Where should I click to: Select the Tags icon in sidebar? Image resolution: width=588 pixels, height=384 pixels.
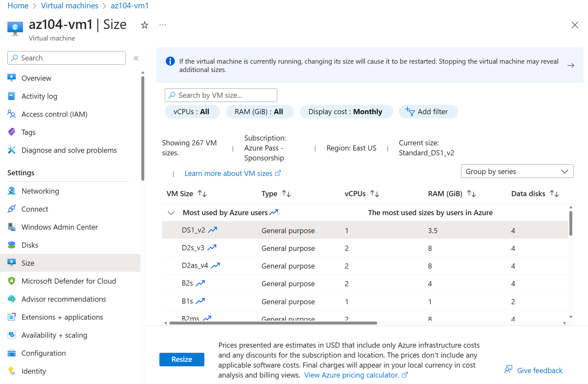12,132
